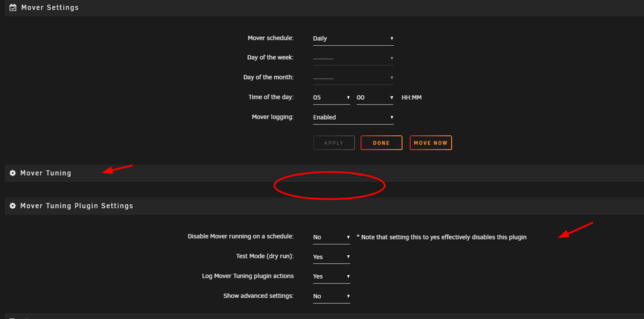Image resolution: width=644 pixels, height=319 pixels.
Task: Click the Log Mover Tuning plugin actions label
Action: point(248,276)
